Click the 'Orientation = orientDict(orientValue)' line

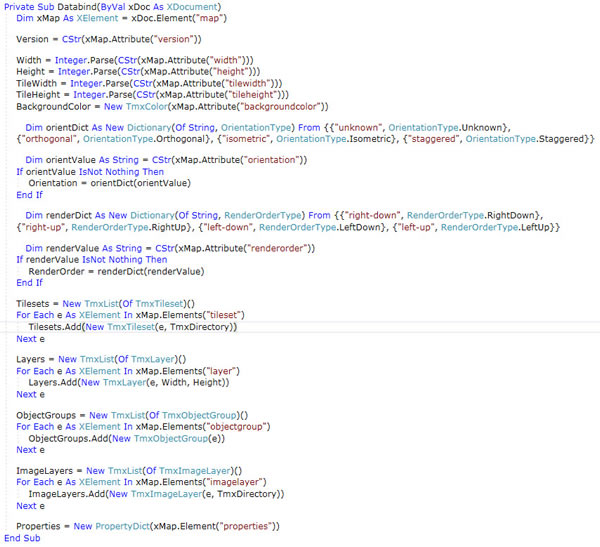(109, 183)
